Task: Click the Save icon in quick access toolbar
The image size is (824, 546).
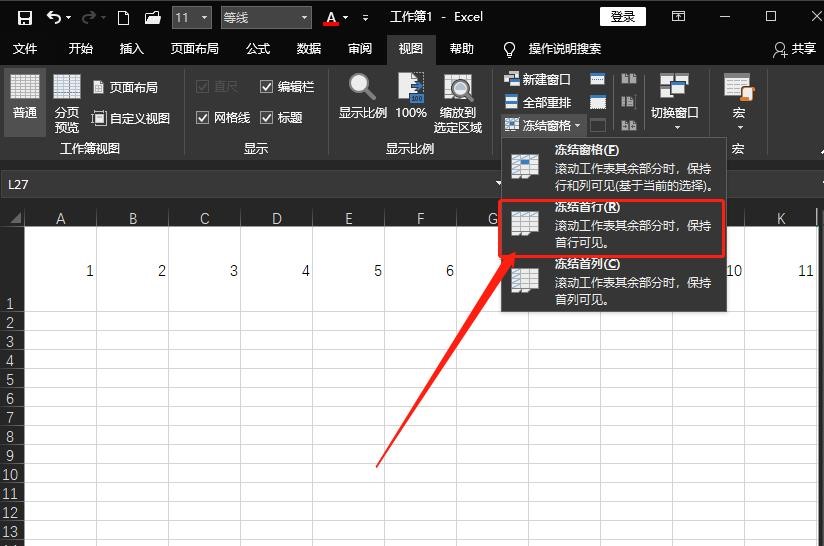Action: tap(25, 17)
